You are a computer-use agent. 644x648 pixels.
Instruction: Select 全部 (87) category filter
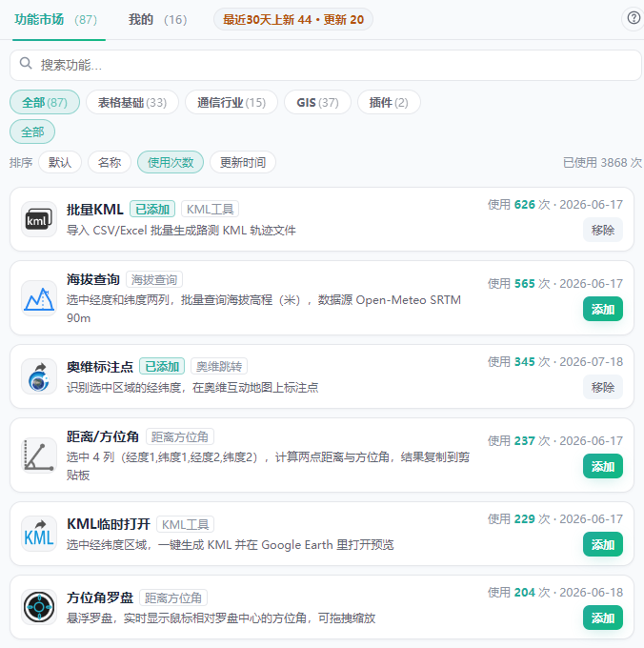point(45,102)
